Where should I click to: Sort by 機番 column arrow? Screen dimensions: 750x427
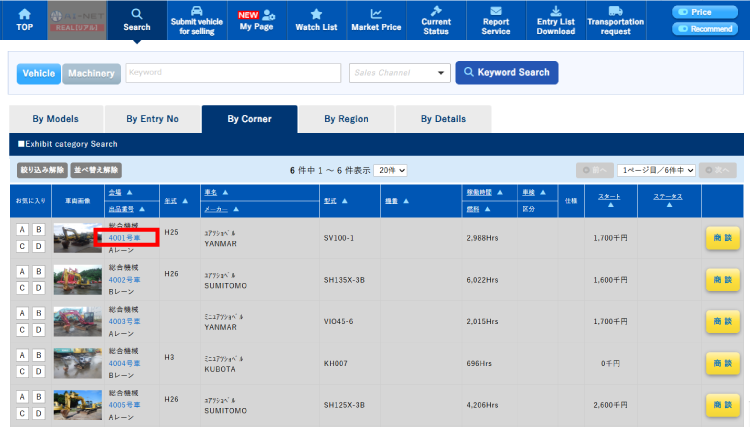pos(406,201)
